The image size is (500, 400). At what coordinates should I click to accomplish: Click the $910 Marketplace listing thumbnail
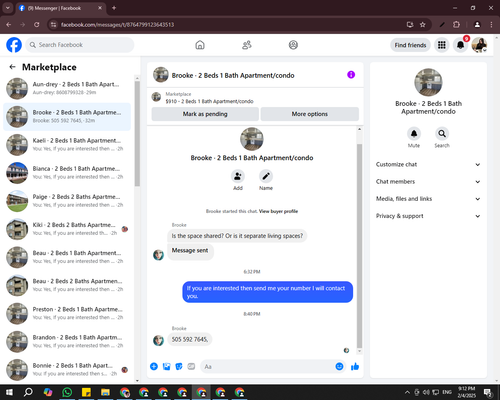(x=156, y=97)
